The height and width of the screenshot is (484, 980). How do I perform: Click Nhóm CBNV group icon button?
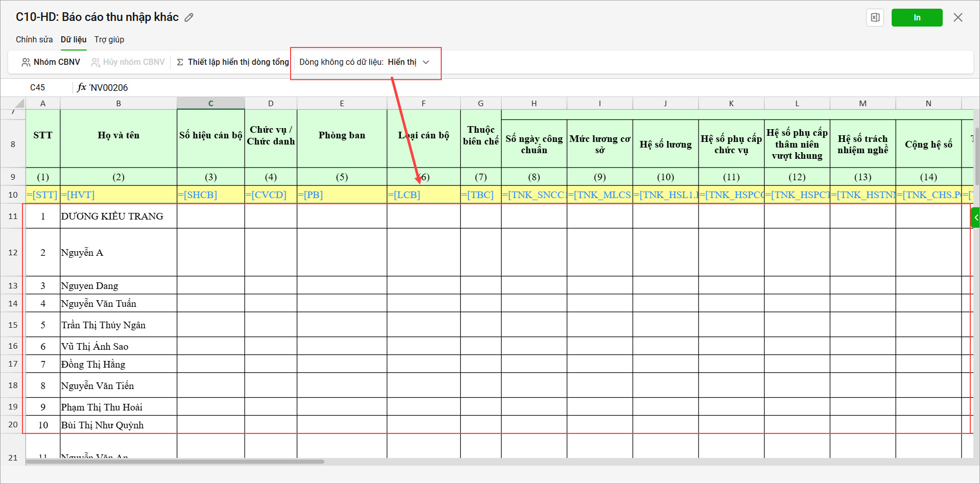point(51,62)
